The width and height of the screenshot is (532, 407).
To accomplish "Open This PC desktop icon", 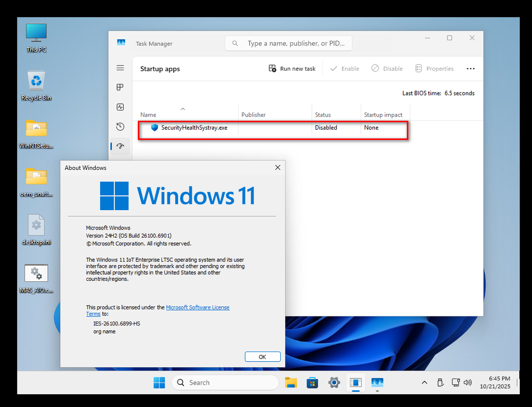I will point(36,38).
